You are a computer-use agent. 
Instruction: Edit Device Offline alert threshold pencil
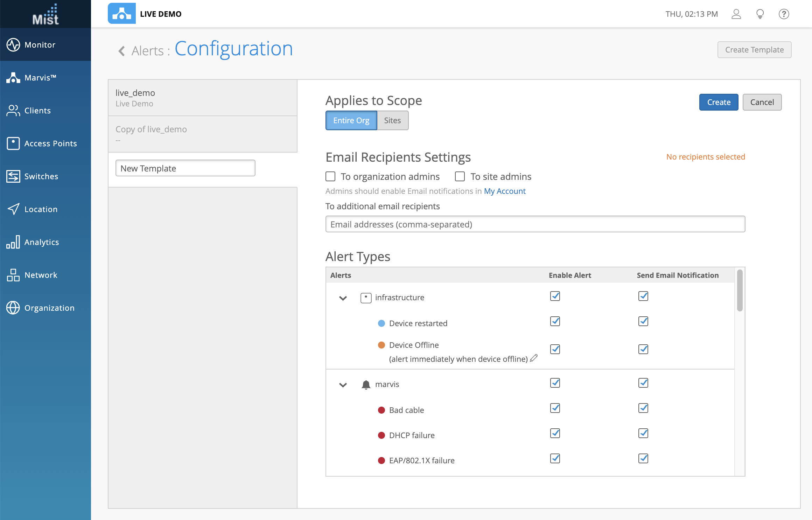534,358
